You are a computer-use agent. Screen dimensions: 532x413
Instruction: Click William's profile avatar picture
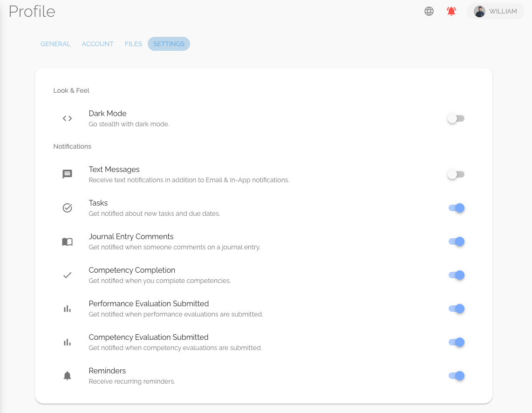[x=479, y=11]
